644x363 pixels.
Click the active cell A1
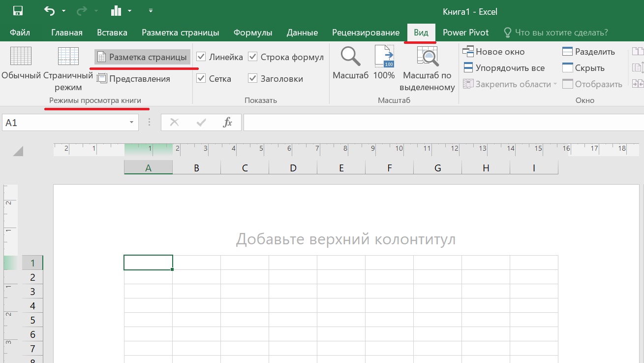click(148, 263)
